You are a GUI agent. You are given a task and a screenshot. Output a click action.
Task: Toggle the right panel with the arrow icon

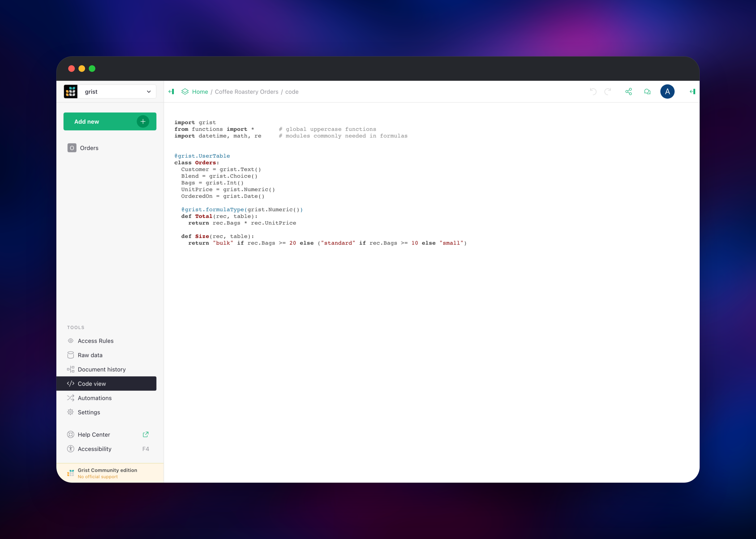coord(692,92)
